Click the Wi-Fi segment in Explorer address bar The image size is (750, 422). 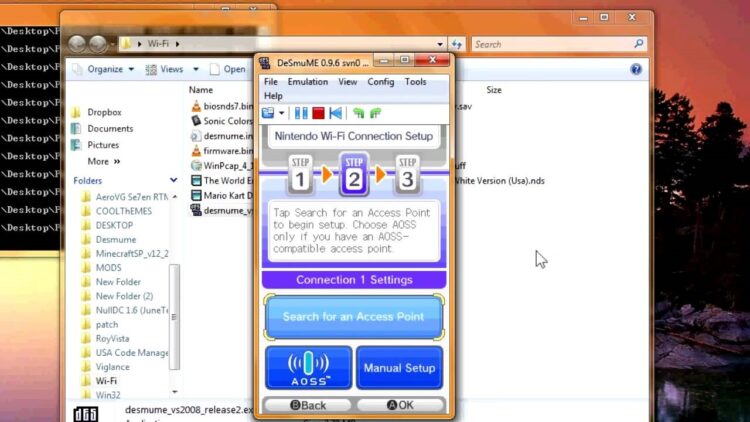click(x=158, y=44)
